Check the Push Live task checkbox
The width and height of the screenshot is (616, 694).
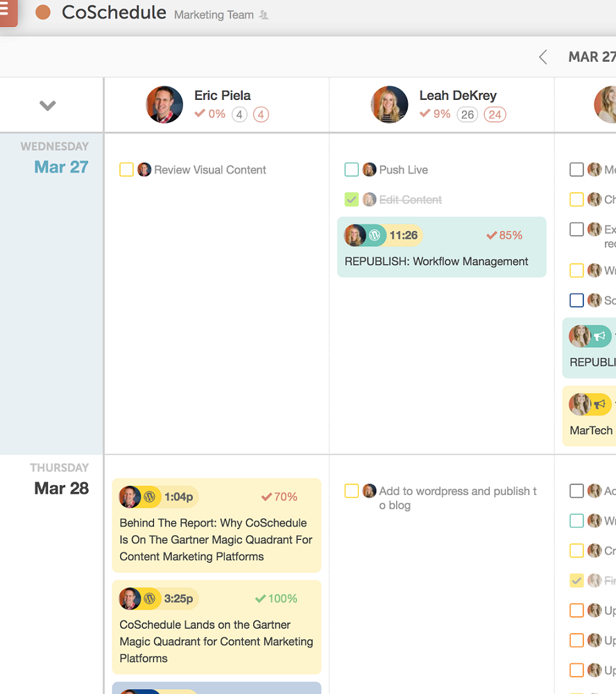352,170
